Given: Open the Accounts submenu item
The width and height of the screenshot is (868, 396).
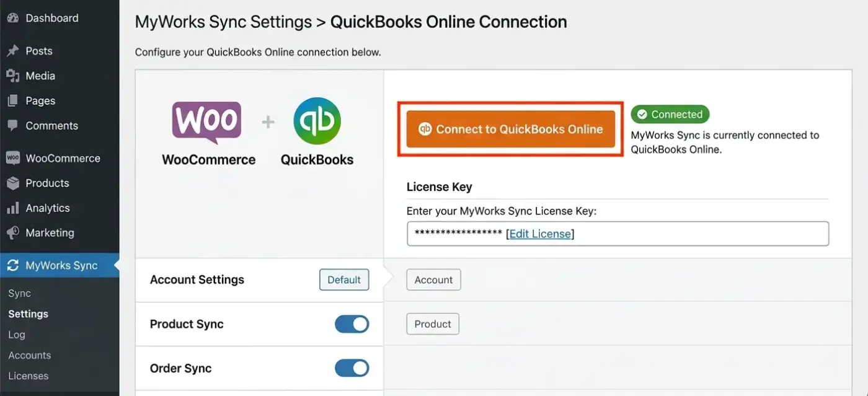Looking at the screenshot, I should (x=30, y=355).
